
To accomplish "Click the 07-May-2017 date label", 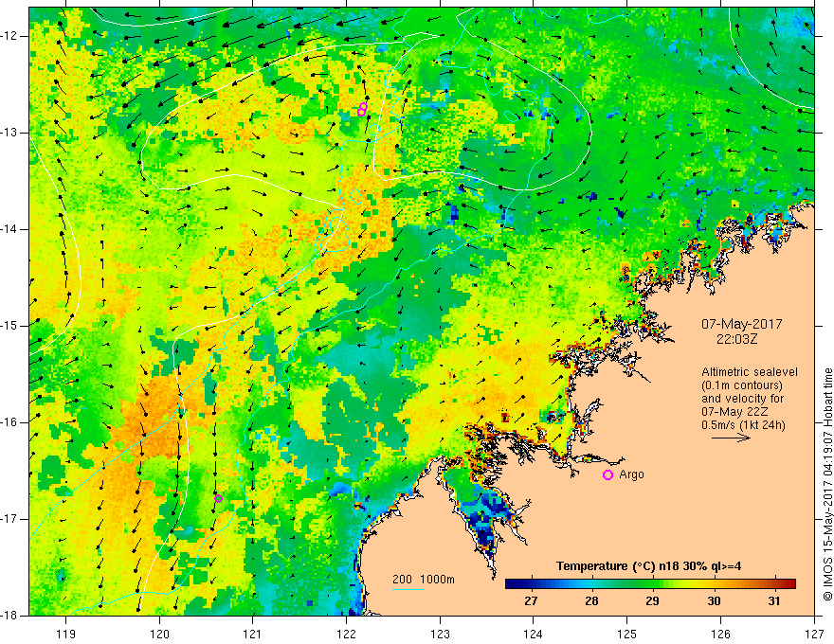I will point(741,324).
